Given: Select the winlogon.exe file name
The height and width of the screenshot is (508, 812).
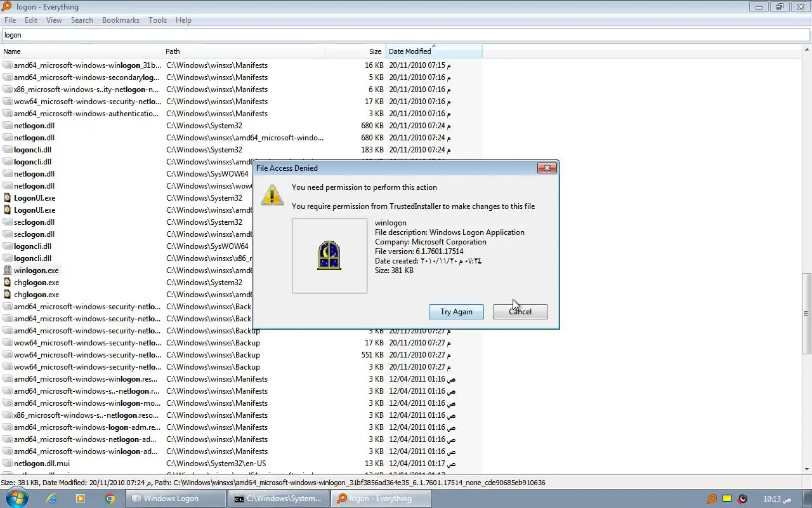Looking at the screenshot, I should tap(36, 271).
